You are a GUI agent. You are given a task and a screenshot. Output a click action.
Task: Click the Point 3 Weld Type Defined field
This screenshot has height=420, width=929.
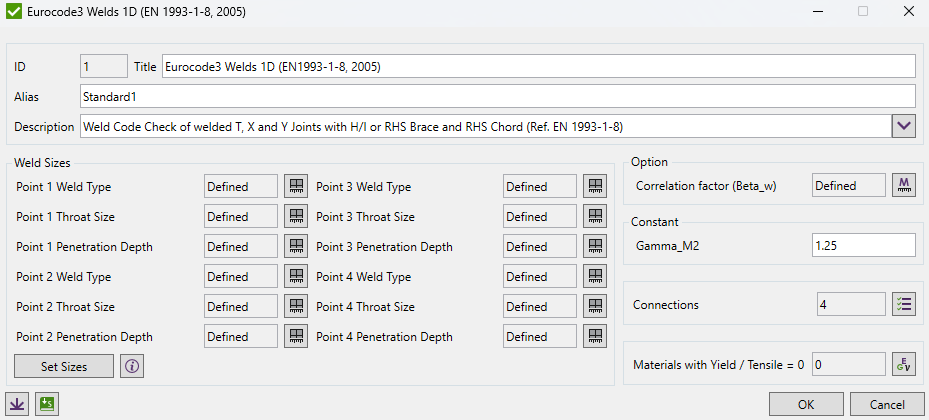(539, 186)
